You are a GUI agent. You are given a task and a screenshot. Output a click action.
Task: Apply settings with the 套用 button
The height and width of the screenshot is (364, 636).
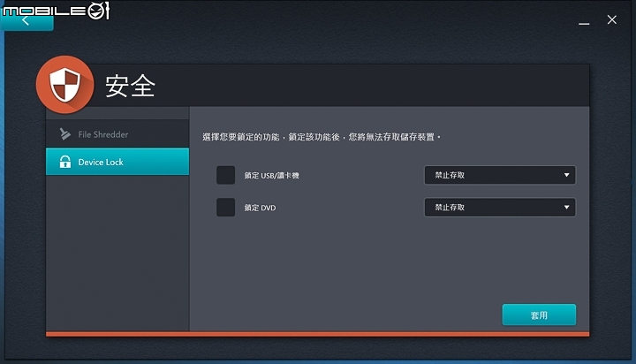point(539,315)
